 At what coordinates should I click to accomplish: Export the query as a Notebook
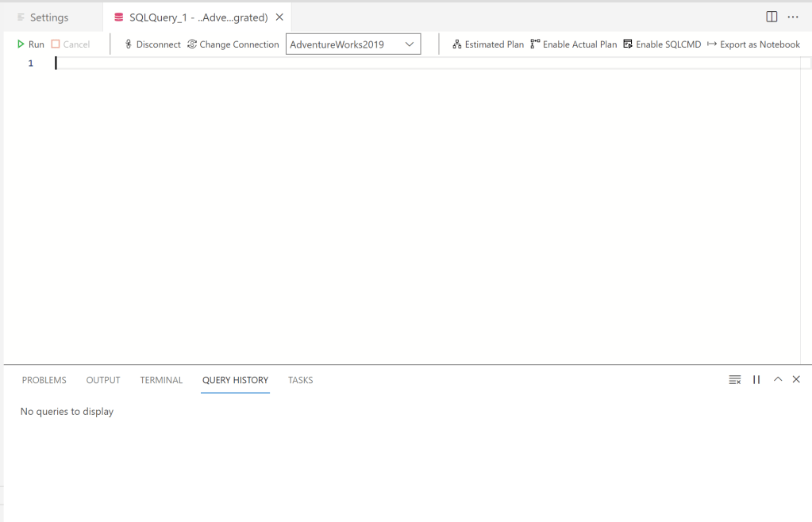point(753,44)
